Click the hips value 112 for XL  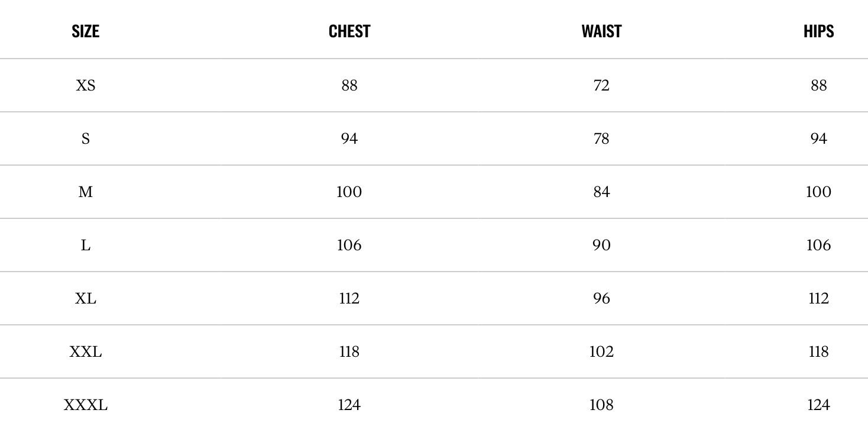818,299
